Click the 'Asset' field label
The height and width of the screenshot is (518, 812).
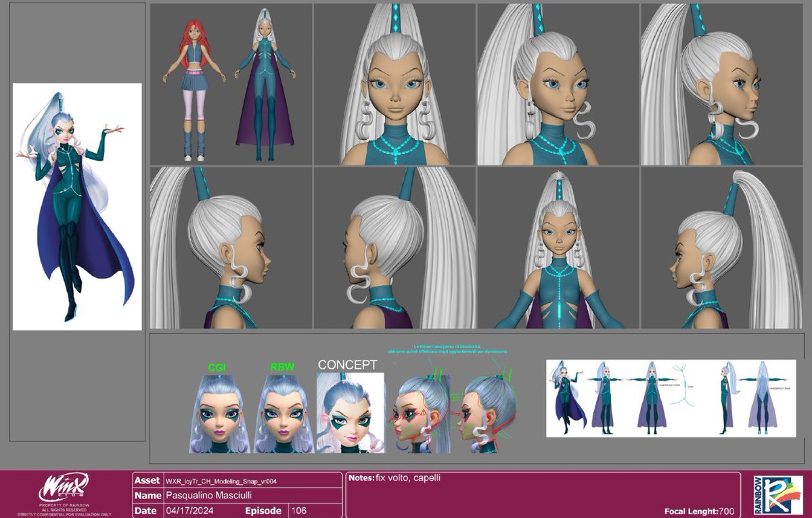147,480
